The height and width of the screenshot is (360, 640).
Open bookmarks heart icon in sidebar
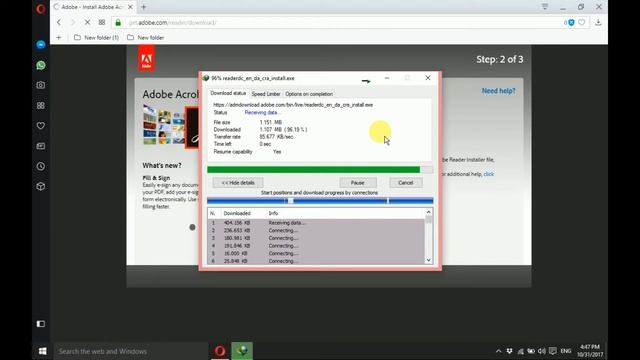pos(41,126)
